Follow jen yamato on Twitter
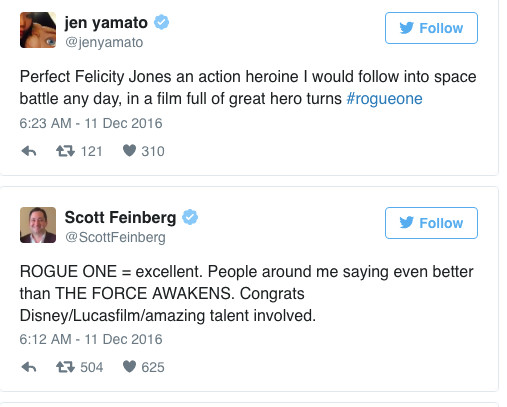Image resolution: width=507 pixels, height=407 pixels. pos(431,28)
